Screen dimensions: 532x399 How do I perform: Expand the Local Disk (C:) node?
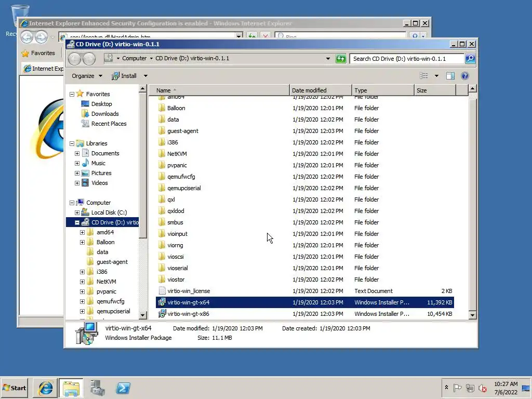tap(77, 212)
